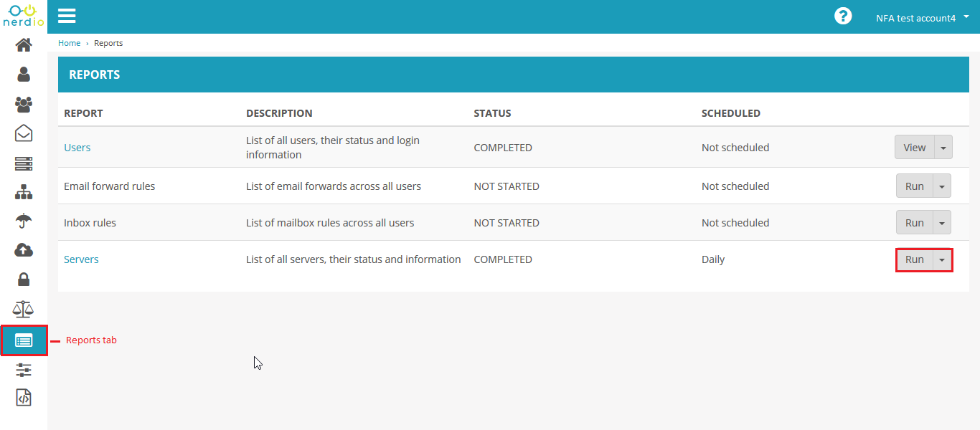The width and height of the screenshot is (980, 430).
Task: Click the Nerdio logo
Action: (x=24, y=15)
